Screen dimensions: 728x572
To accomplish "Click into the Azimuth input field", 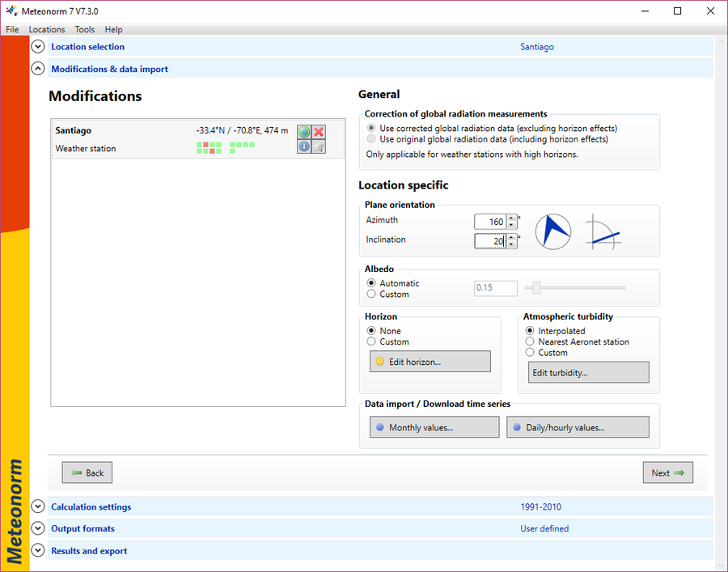I will pyautogui.click(x=490, y=222).
